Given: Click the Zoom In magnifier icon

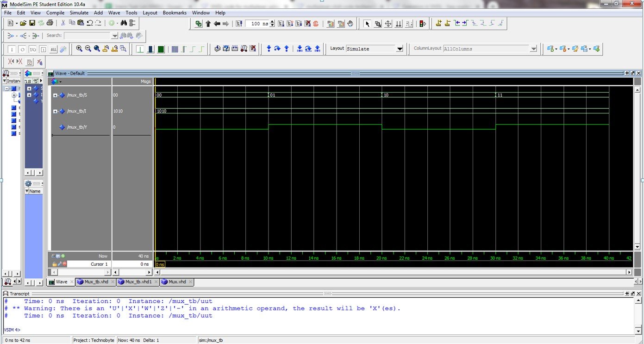Looking at the screenshot, I should [79, 49].
